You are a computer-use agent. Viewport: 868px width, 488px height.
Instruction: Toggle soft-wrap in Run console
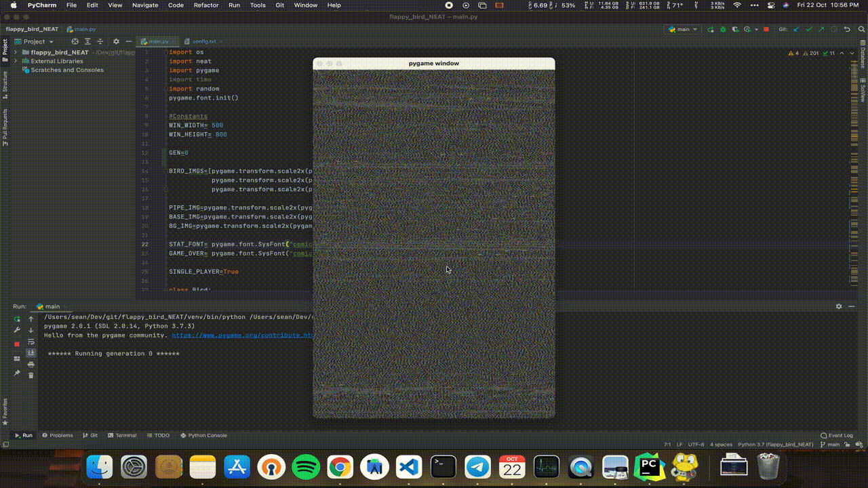(x=31, y=342)
